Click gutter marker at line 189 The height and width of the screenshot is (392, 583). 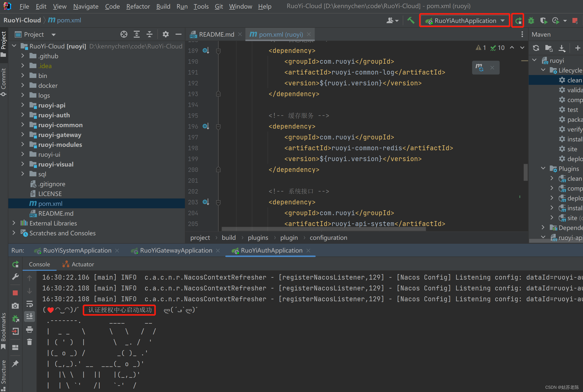[206, 50]
